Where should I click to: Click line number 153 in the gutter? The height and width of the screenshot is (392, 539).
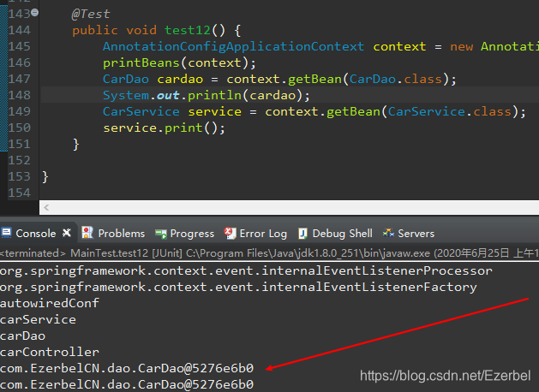(x=19, y=176)
